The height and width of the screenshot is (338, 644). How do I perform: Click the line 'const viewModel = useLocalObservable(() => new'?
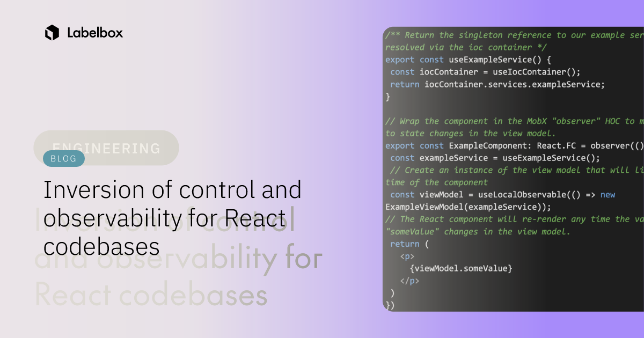pos(503,195)
